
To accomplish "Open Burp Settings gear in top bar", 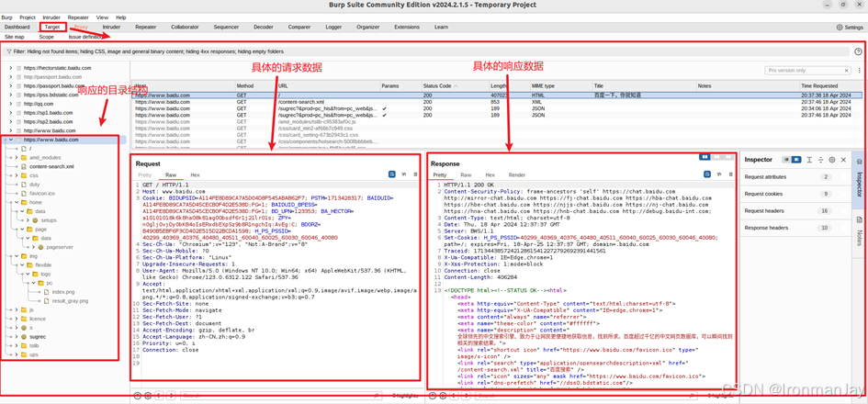I will tap(840, 28).
